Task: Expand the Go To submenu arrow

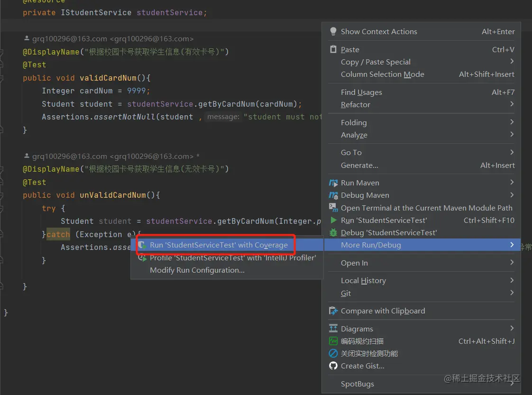Action: pyautogui.click(x=512, y=152)
